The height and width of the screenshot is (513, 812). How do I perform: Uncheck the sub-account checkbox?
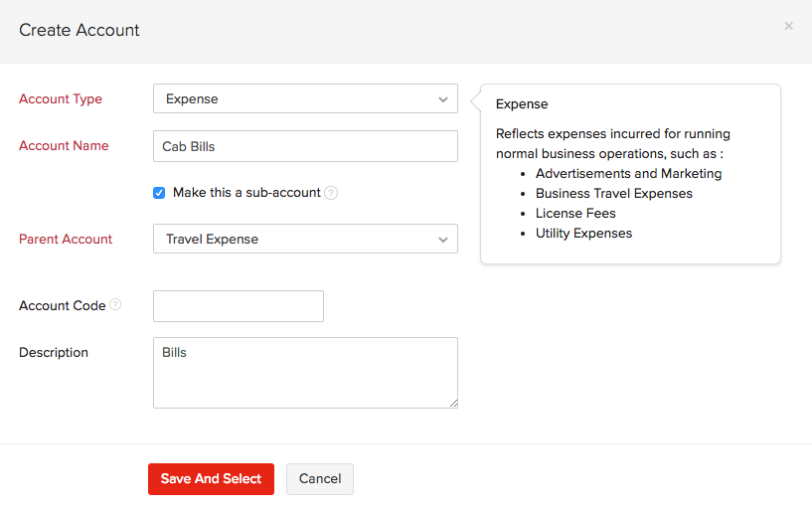point(159,193)
